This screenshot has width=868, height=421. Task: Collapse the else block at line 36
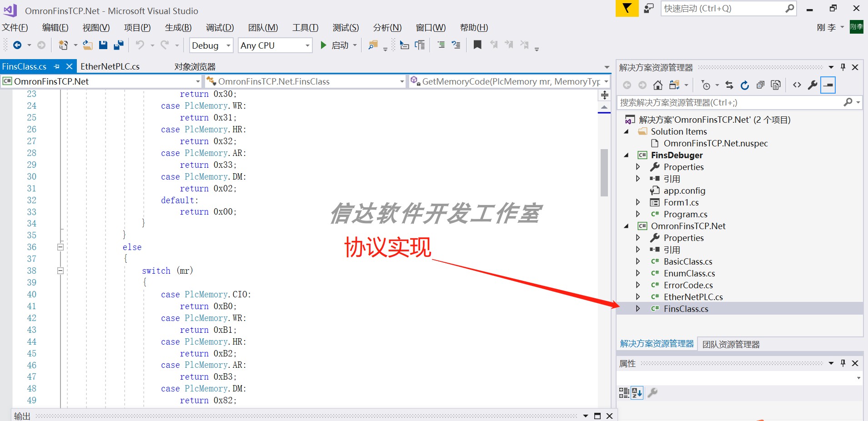(60, 247)
